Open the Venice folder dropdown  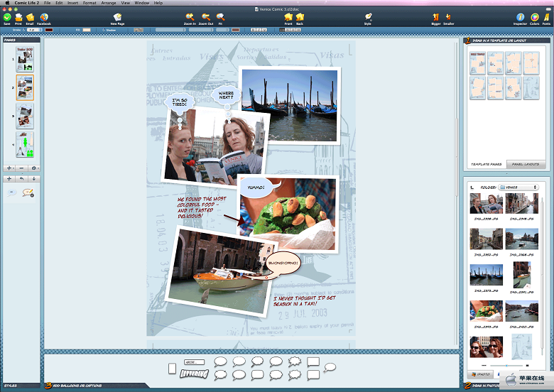tap(518, 187)
